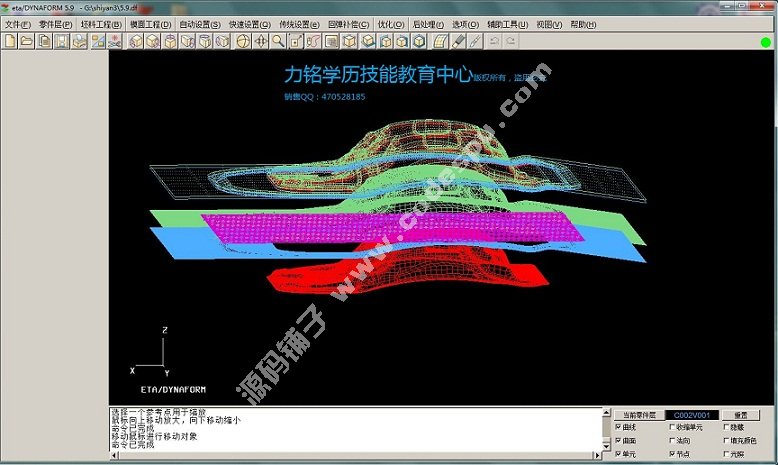Image resolution: width=778 pixels, height=465 pixels.
Task: Click the active window icon
Action: point(331,41)
